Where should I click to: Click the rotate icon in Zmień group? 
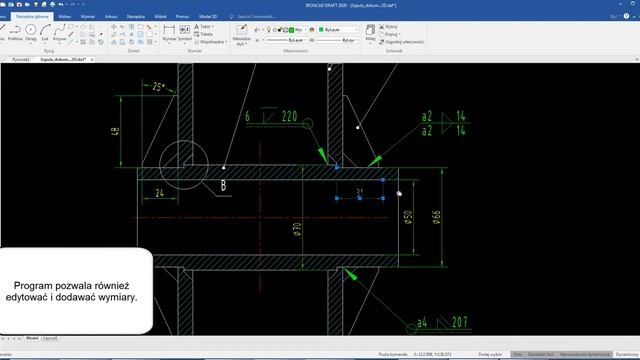click(x=131, y=42)
